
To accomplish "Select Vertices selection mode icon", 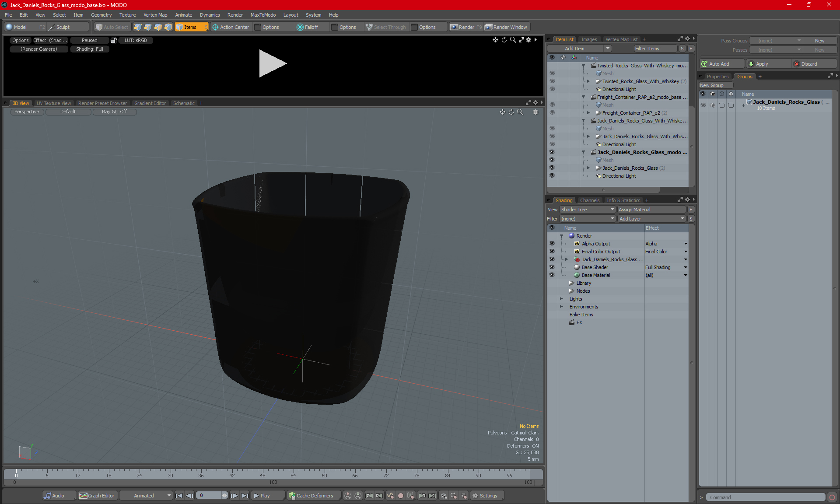I will (x=138, y=27).
